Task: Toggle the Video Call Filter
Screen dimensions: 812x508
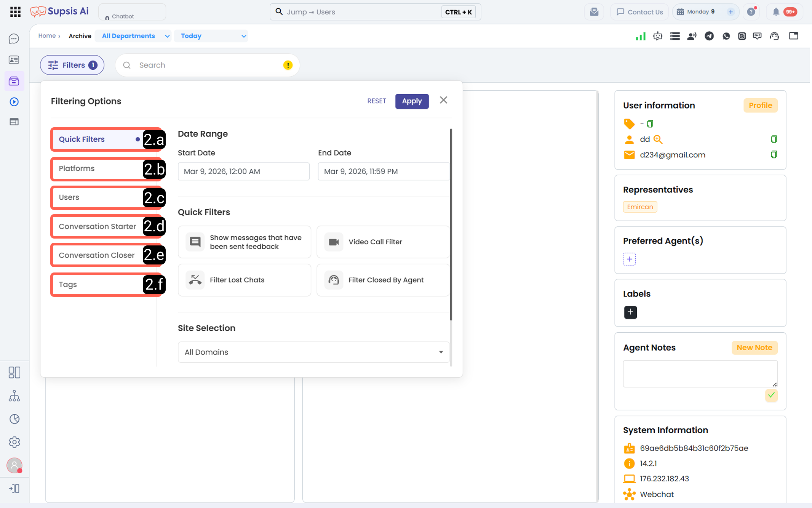Action: tap(383, 242)
